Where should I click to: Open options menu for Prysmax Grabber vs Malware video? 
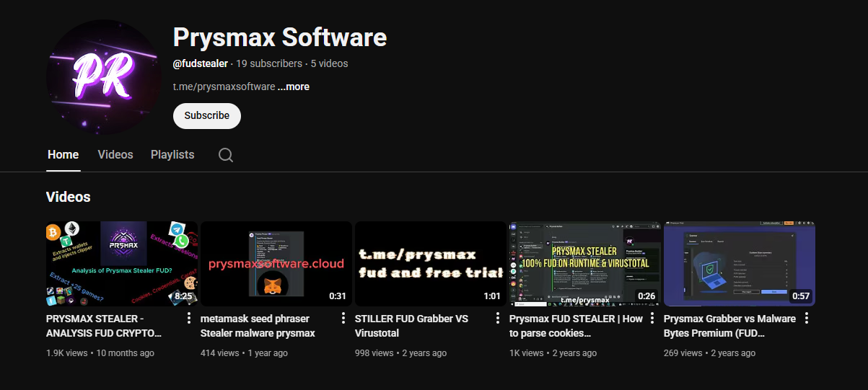point(807,319)
